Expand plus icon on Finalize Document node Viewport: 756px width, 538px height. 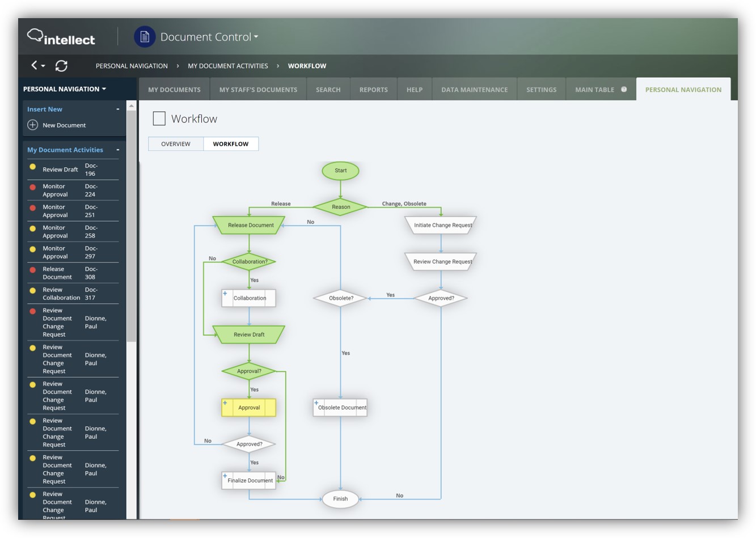225,476
